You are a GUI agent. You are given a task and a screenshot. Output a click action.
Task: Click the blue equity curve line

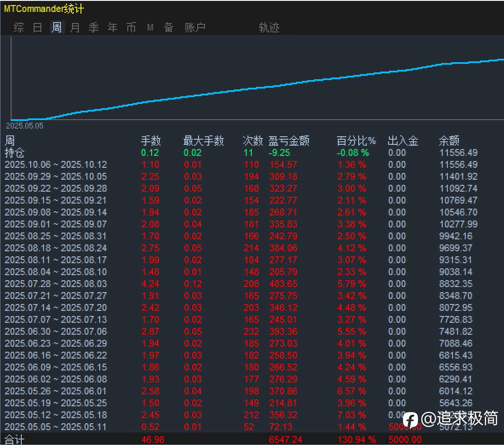pyautogui.click(x=257, y=88)
